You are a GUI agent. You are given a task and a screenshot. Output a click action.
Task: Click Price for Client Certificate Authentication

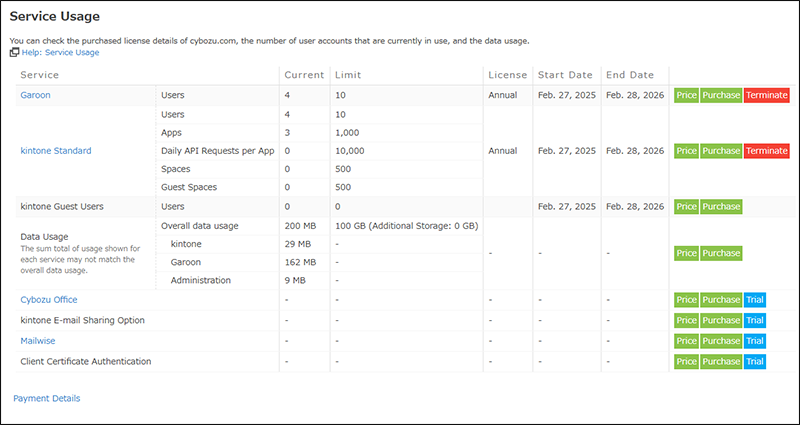pyautogui.click(x=686, y=362)
